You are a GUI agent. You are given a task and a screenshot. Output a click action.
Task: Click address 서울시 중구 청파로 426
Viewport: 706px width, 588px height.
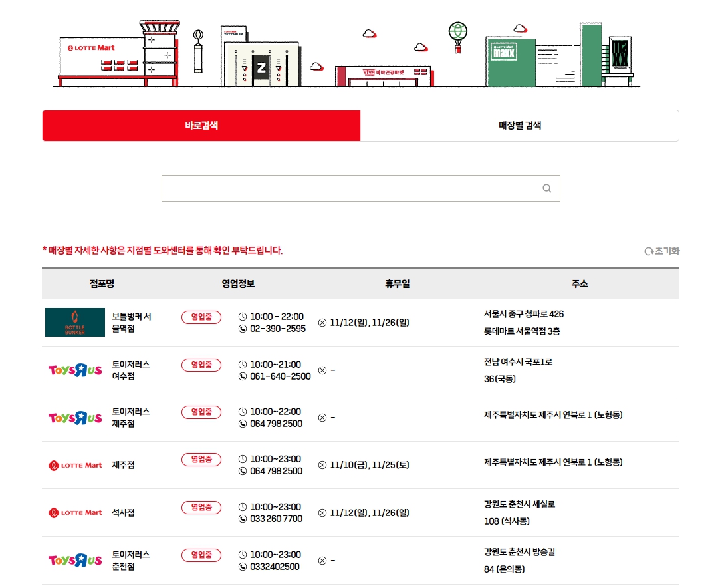524,314
